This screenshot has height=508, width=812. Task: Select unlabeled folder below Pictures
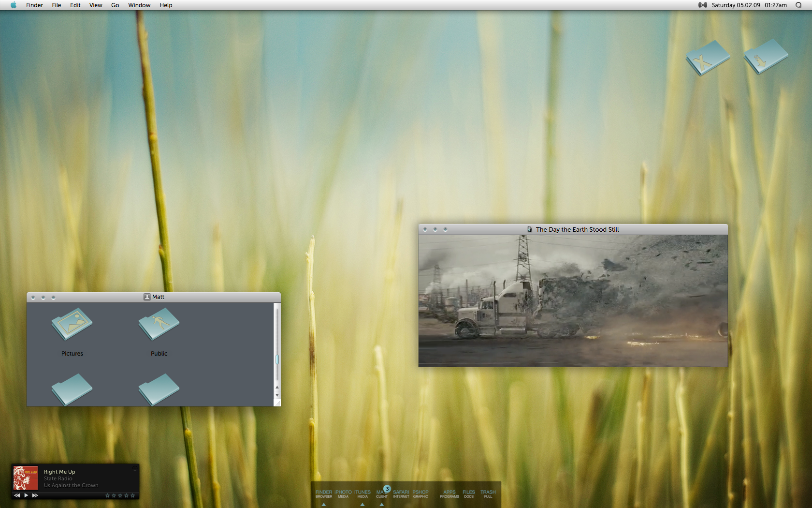pyautogui.click(x=72, y=389)
